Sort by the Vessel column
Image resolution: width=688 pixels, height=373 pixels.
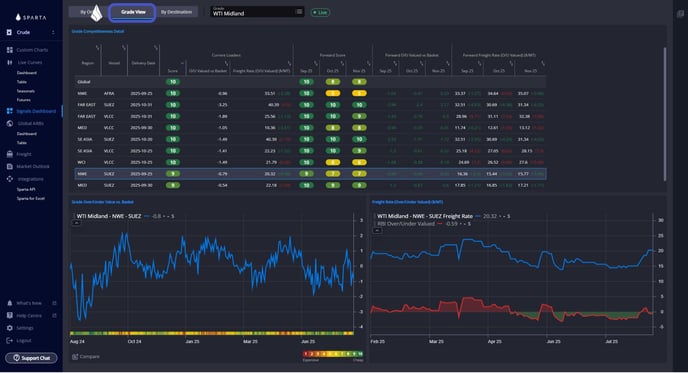click(114, 63)
